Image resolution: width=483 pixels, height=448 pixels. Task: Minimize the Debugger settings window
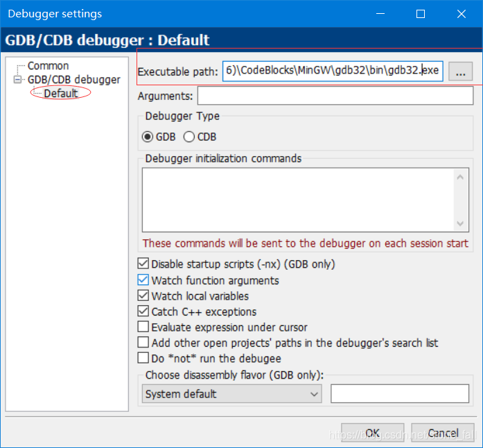point(380,14)
